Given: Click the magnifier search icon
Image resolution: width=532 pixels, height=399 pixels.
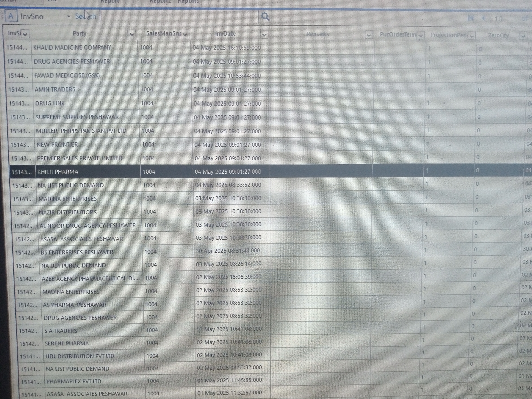Looking at the screenshot, I should (x=265, y=17).
